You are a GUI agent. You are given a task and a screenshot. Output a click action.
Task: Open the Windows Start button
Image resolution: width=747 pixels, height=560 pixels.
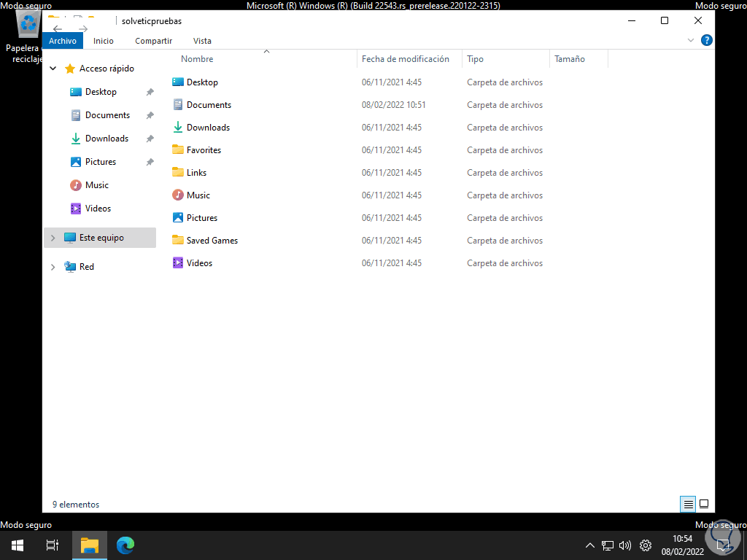pyautogui.click(x=18, y=545)
